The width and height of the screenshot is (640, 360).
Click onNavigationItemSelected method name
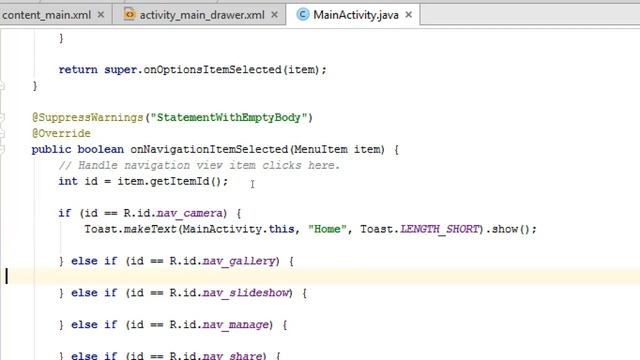tap(209, 149)
